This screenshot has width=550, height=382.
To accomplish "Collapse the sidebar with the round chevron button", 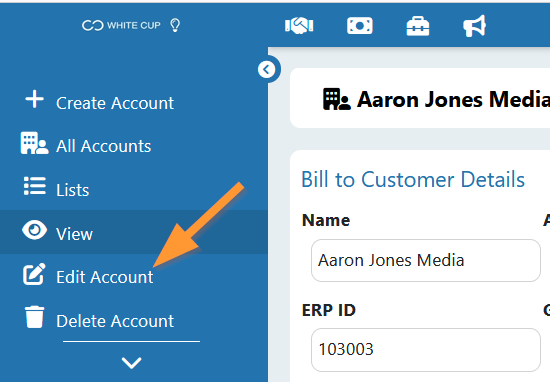I will tap(267, 69).
